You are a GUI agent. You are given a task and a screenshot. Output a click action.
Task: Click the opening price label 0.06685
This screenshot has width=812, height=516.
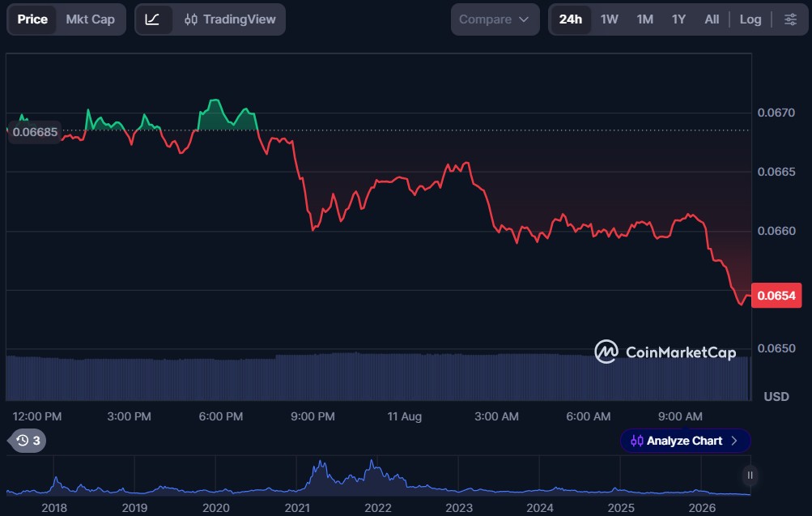click(35, 132)
